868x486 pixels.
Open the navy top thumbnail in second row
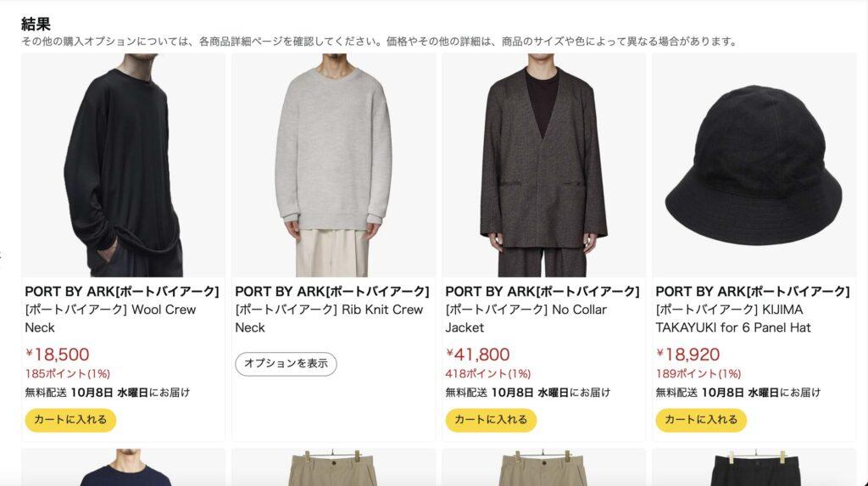[x=124, y=467]
